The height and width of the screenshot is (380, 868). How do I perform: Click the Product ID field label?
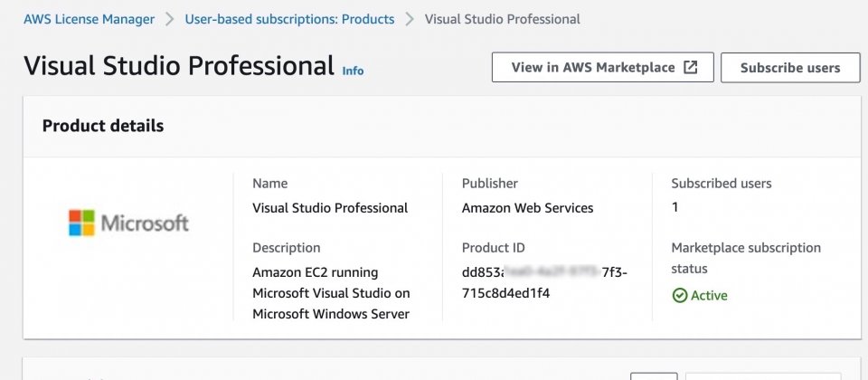(x=494, y=248)
